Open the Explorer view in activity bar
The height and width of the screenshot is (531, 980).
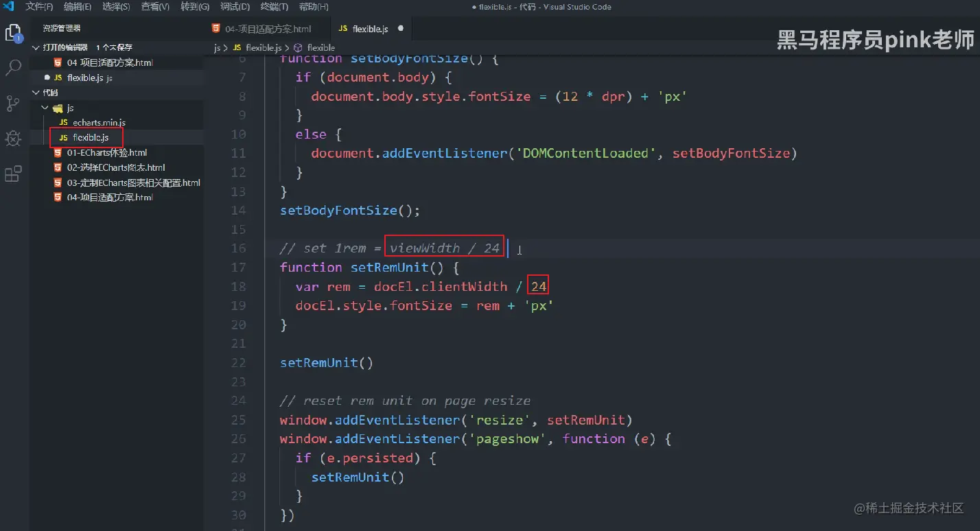point(13,33)
